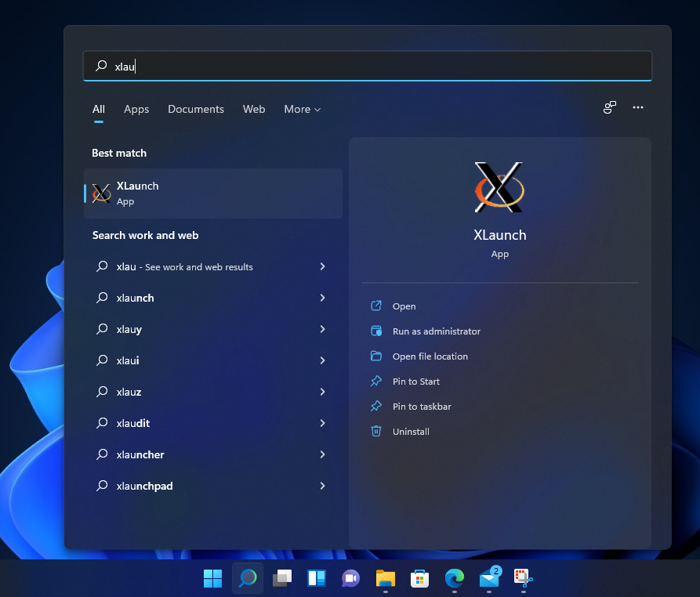Click the XLaunch title in details pane
The height and width of the screenshot is (597, 700).
500,235
